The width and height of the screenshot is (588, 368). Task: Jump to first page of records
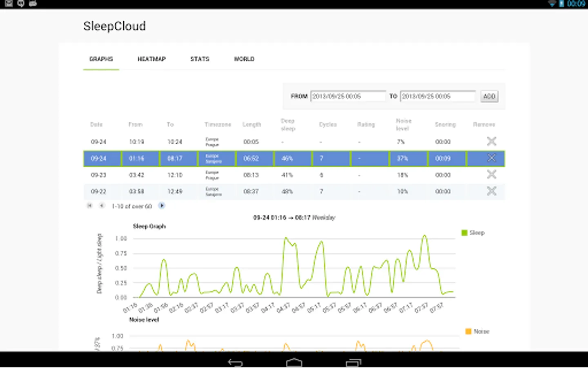90,206
